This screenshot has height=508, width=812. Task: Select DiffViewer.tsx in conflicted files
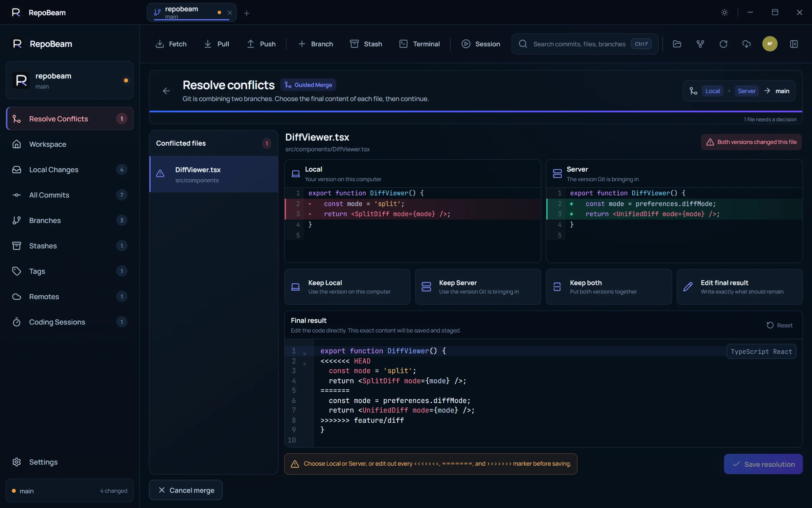[214, 174]
